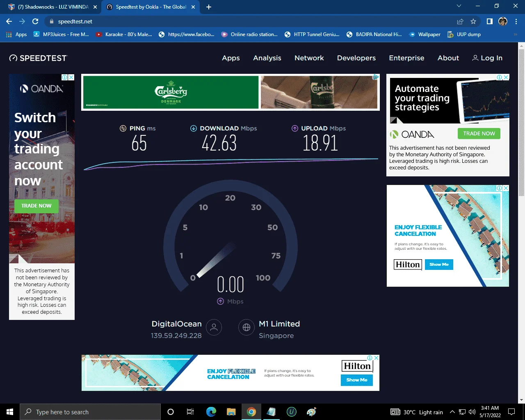Open the BADIPA National bookmark
The image size is (525, 420).
pos(374,34)
